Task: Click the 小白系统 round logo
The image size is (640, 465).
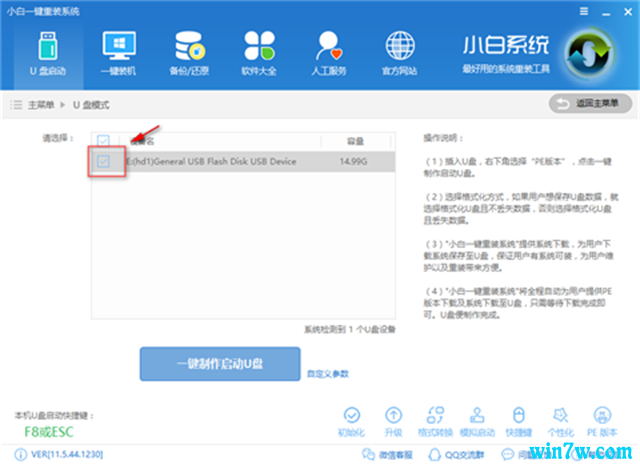Action: [589, 54]
